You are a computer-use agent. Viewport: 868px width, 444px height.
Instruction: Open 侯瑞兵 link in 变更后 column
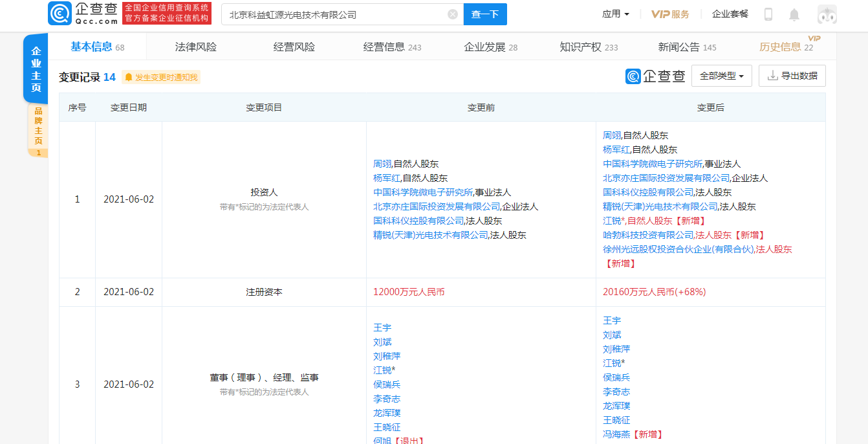point(616,377)
